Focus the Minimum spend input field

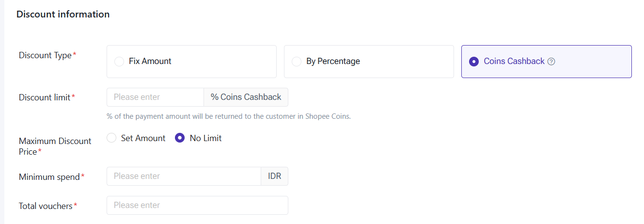[x=184, y=176]
